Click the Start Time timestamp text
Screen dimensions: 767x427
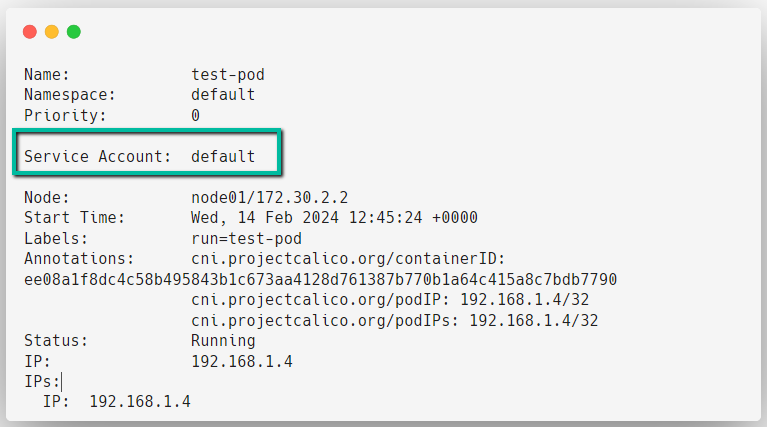click(x=334, y=218)
